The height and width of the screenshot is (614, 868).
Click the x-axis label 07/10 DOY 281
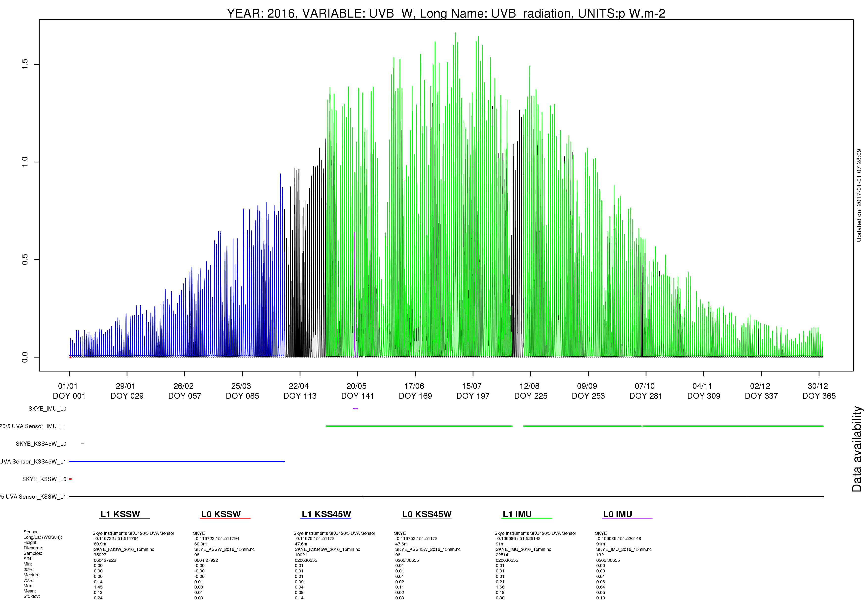pos(646,391)
